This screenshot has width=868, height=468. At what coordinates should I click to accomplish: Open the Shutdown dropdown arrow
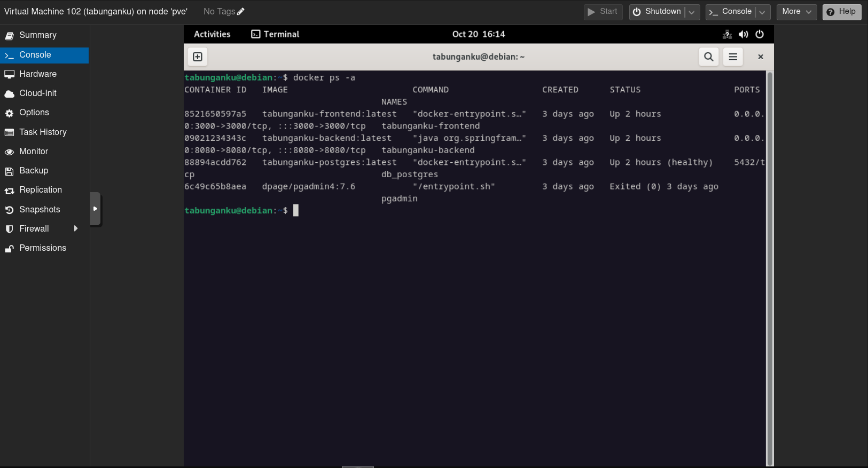coord(692,12)
